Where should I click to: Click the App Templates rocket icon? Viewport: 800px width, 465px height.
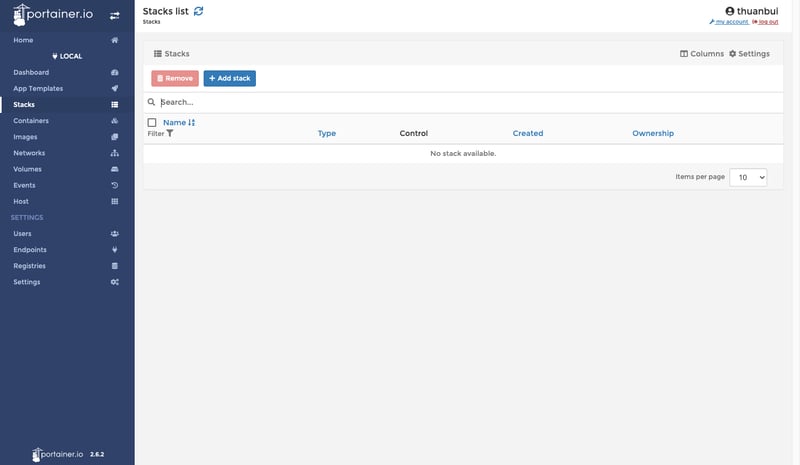point(115,88)
